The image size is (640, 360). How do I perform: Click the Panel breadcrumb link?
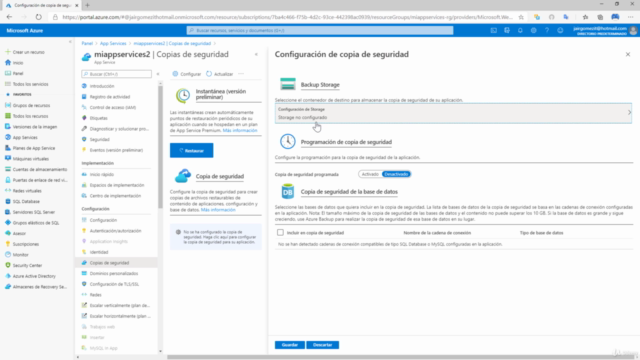click(x=87, y=43)
